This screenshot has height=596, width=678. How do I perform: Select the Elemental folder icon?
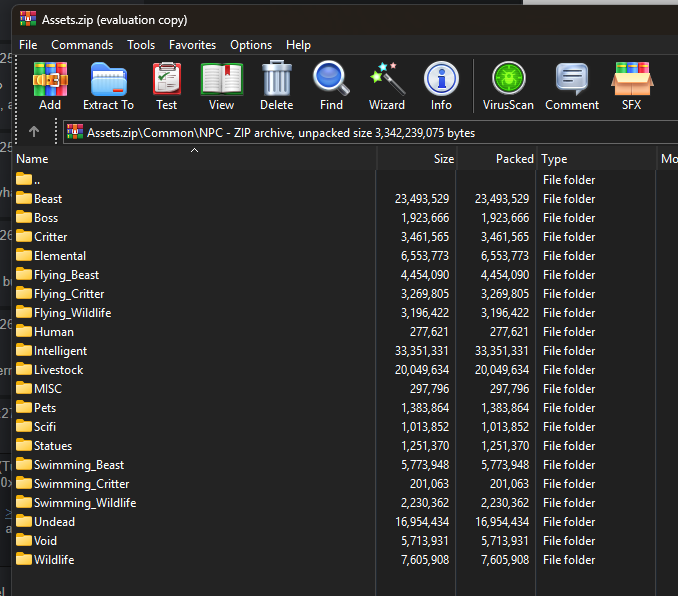click(24, 255)
